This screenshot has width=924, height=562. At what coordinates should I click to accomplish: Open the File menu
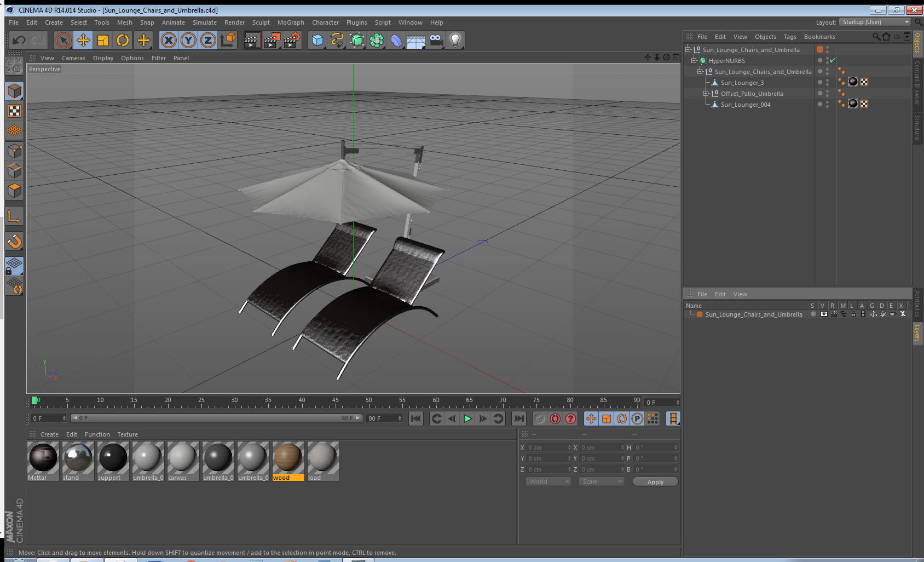point(14,22)
